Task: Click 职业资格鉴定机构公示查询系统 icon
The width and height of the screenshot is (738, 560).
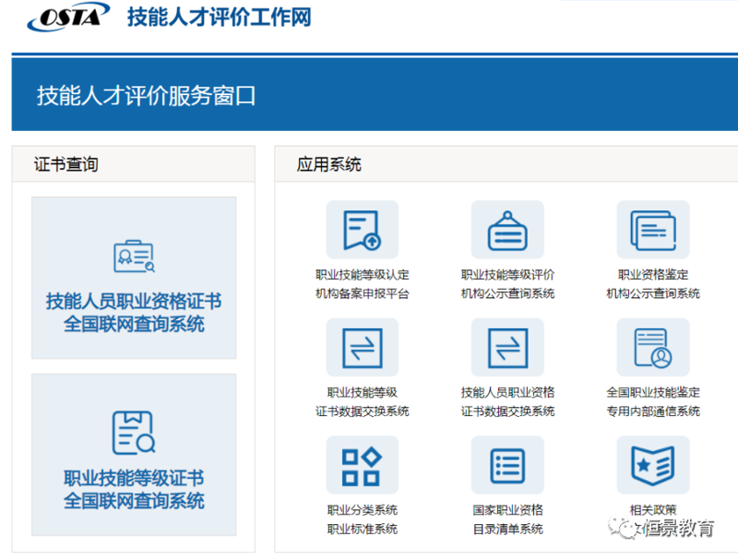Action: tap(653, 230)
